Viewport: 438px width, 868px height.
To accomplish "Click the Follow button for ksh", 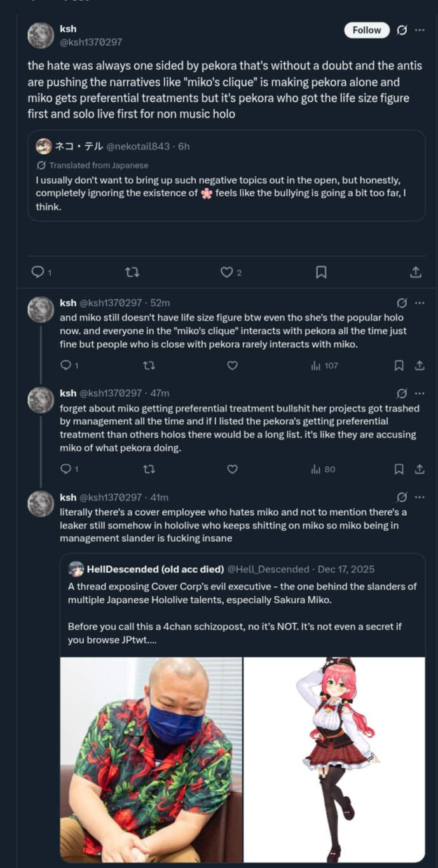I will click(367, 30).
